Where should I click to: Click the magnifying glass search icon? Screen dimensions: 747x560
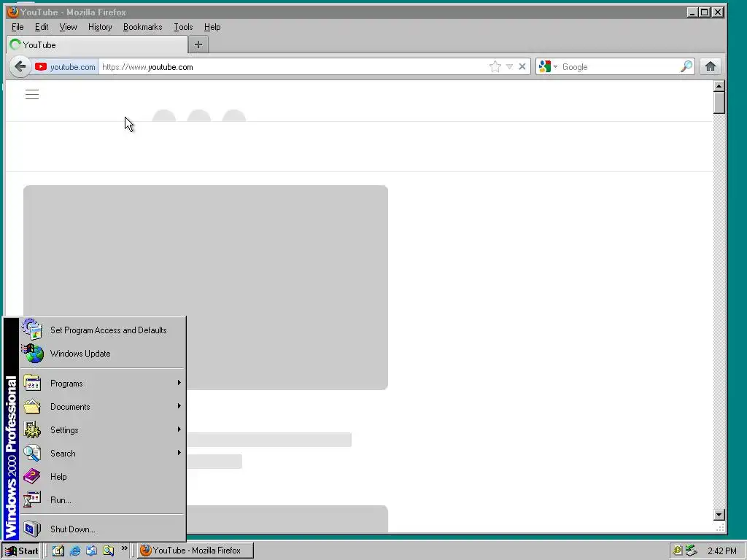[x=686, y=66]
